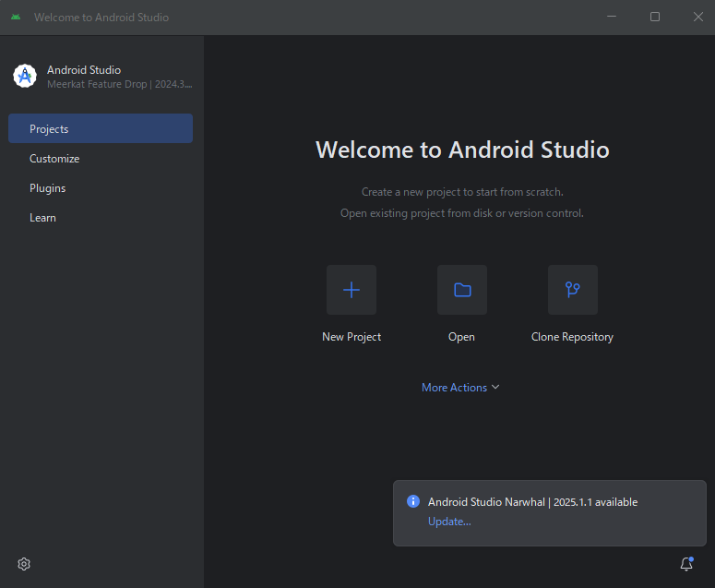Click the New Project label
This screenshot has height=588, width=715.
(352, 337)
